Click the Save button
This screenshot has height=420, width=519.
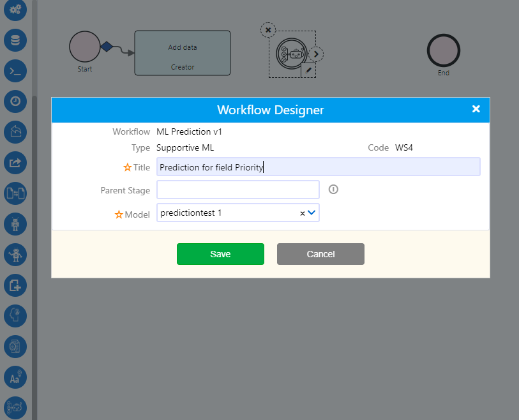tap(220, 253)
